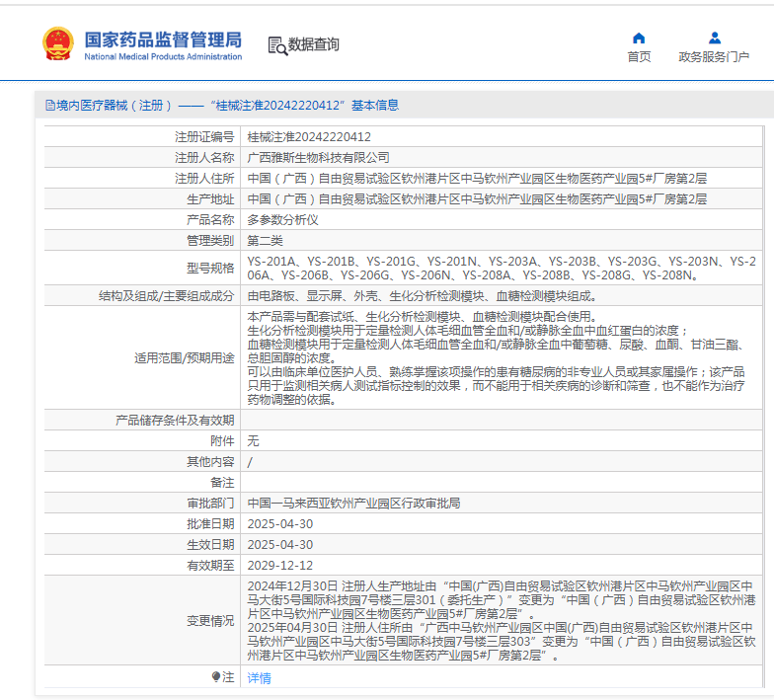The width and height of the screenshot is (774, 700).
Task: Select registrant name 广西雅斯生物科技有限公司
Action: point(318,158)
